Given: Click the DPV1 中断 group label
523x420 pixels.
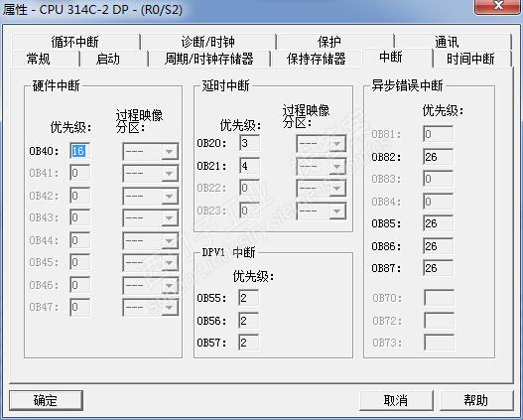Looking at the screenshot, I should pyautogui.click(x=228, y=252).
